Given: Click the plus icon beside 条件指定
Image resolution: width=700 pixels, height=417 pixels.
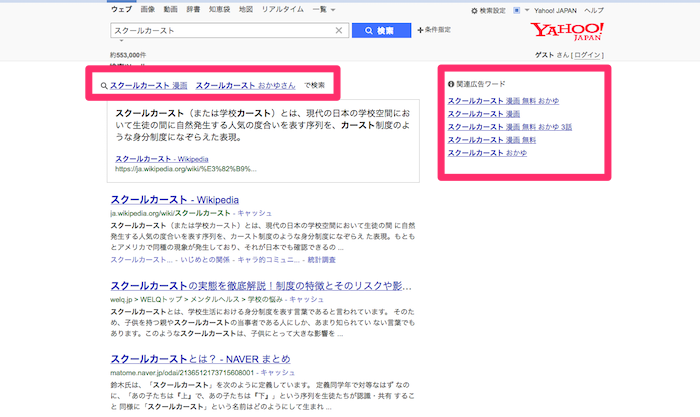Looking at the screenshot, I should 419,31.
